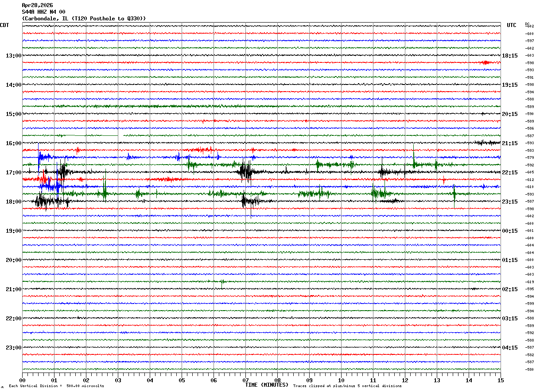
Task: Click the TIME (MINUTES) axis title
Action: point(267,385)
